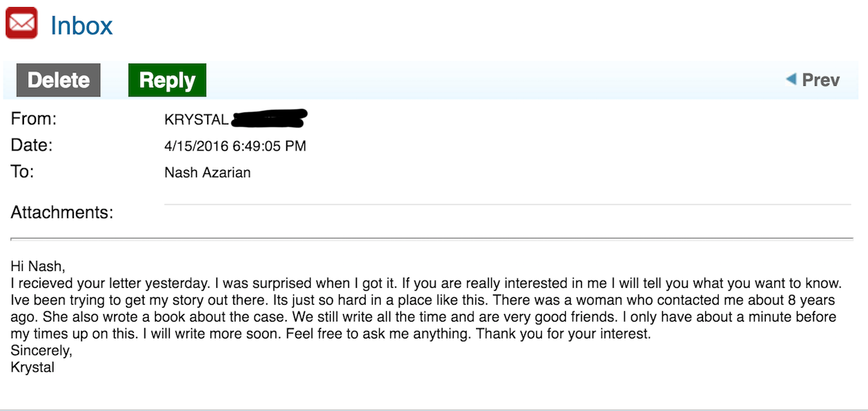
Task: Go to previous message via Prev text
Action: 821,80
